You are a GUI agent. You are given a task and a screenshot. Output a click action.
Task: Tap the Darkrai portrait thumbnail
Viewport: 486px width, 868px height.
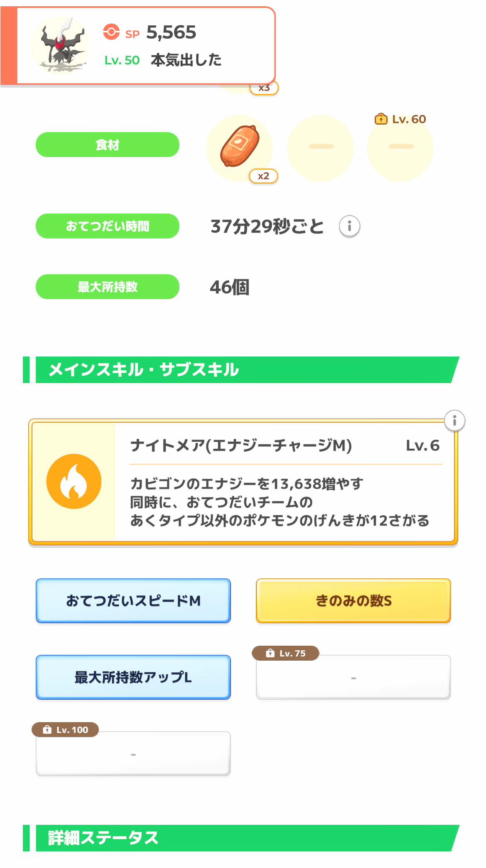point(60,46)
